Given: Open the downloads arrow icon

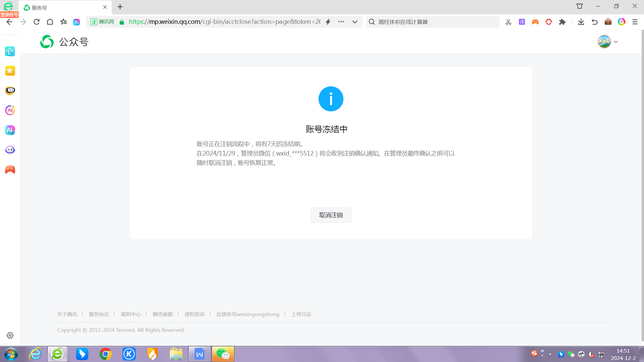Looking at the screenshot, I should click(581, 22).
